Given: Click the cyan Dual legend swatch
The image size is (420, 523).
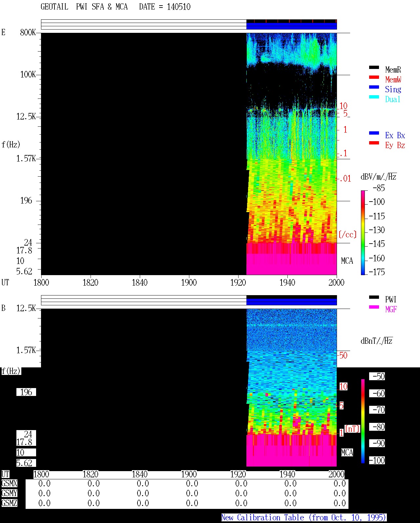Looking at the screenshot, I should click(374, 97).
